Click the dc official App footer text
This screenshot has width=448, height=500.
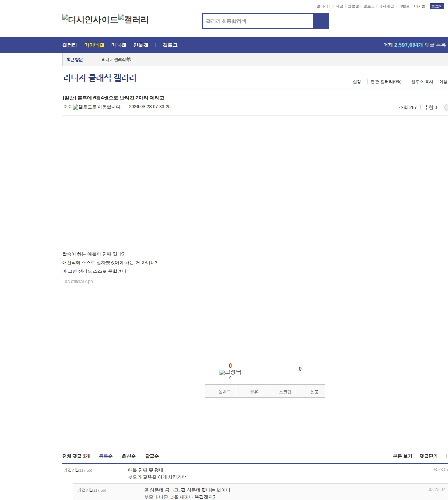pos(78,282)
